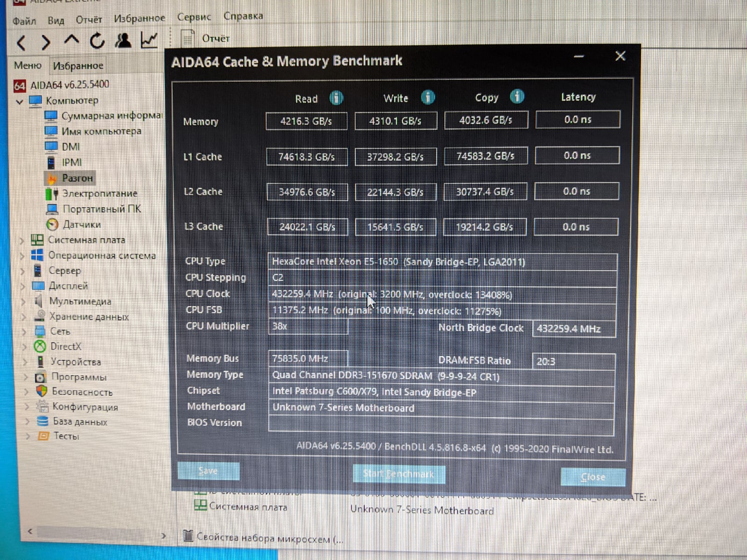Open the Справка menu
747x560 pixels.
tap(243, 16)
